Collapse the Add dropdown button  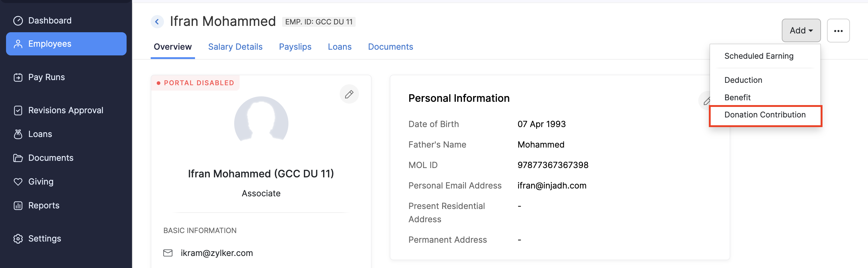click(801, 31)
